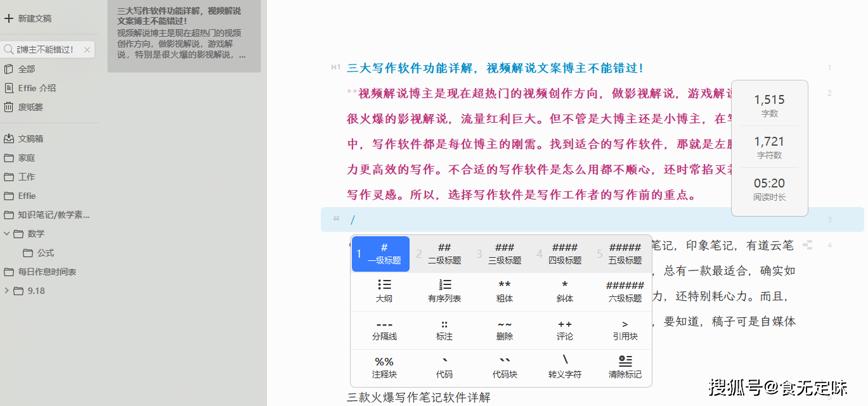Viewport: 868px width, 406px height.
Task: Select 三级标题 heading option
Action: tap(505, 253)
